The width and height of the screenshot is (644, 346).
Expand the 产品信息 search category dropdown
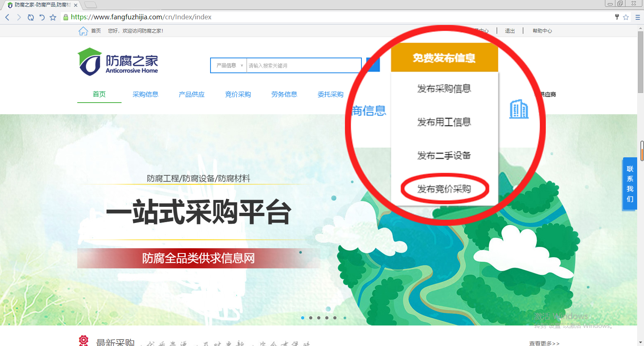coord(229,66)
